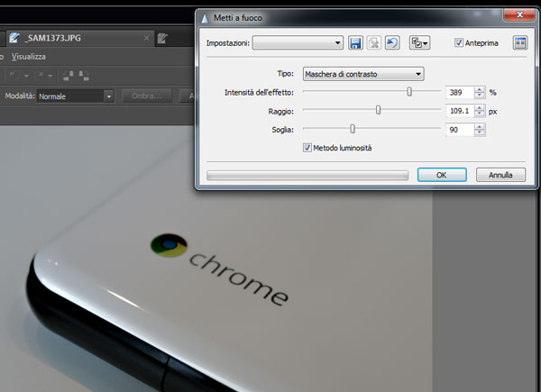Open the Visualizza menu
Viewport: 541px width, 392px height.
click(29, 57)
